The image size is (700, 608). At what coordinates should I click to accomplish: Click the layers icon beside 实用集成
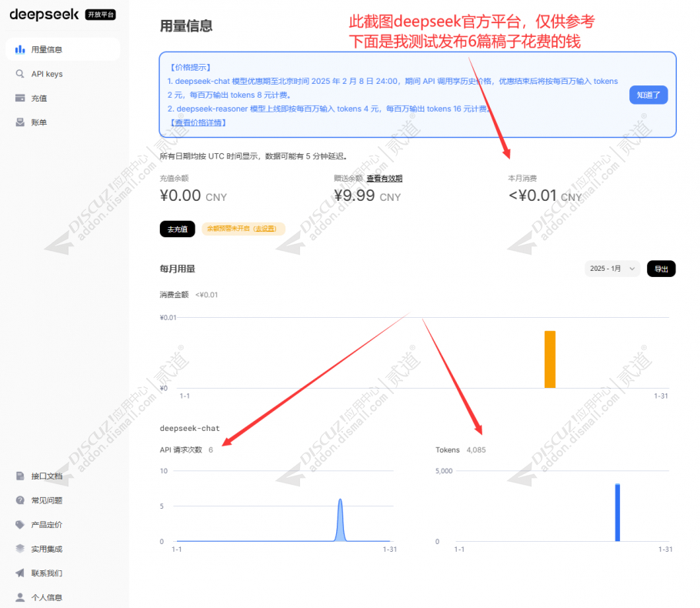tap(20, 549)
